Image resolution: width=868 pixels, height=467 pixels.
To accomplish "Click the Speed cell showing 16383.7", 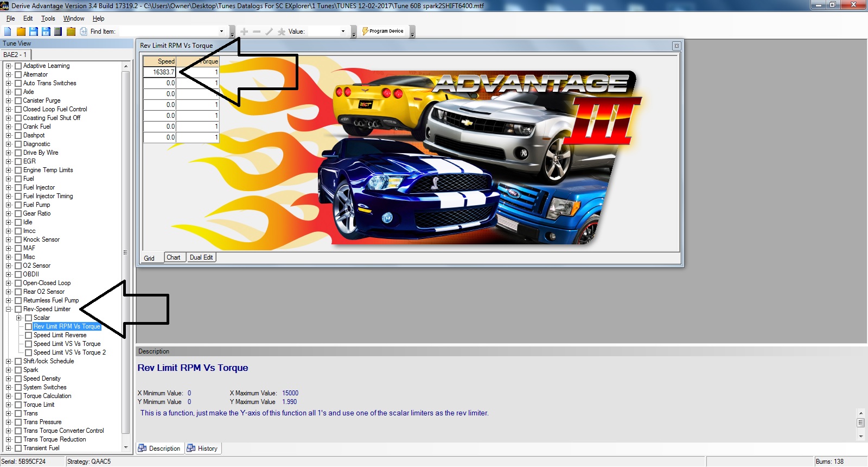I will click(x=159, y=72).
